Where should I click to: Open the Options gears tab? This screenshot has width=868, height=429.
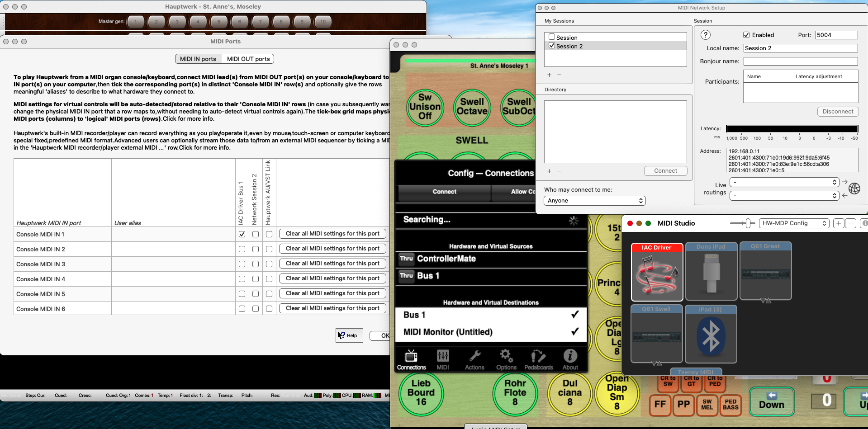coord(506,360)
